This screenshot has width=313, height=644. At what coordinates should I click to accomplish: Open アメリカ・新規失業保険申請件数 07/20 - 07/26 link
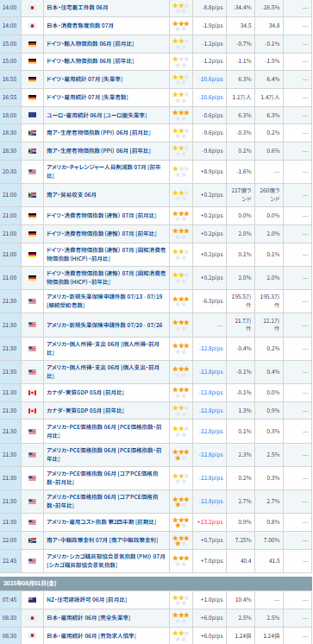[x=104, y=325]
